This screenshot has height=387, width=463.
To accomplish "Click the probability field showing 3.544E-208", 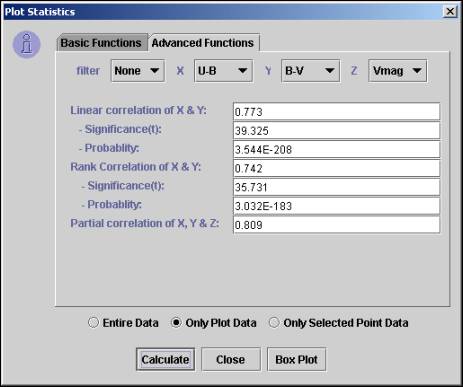I will [336, 149].
